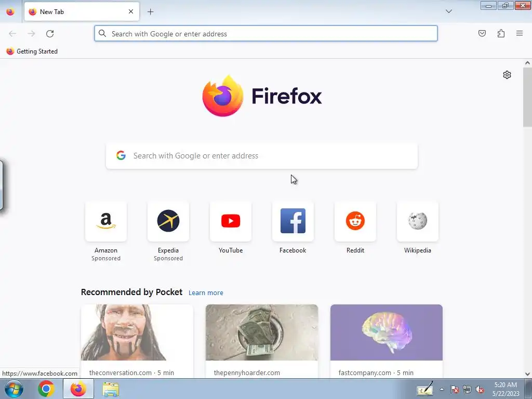Open Windows Explorer from taskbar
This screenshot has width=532, height=399.
pyautogui.click(x=111, y=389)
